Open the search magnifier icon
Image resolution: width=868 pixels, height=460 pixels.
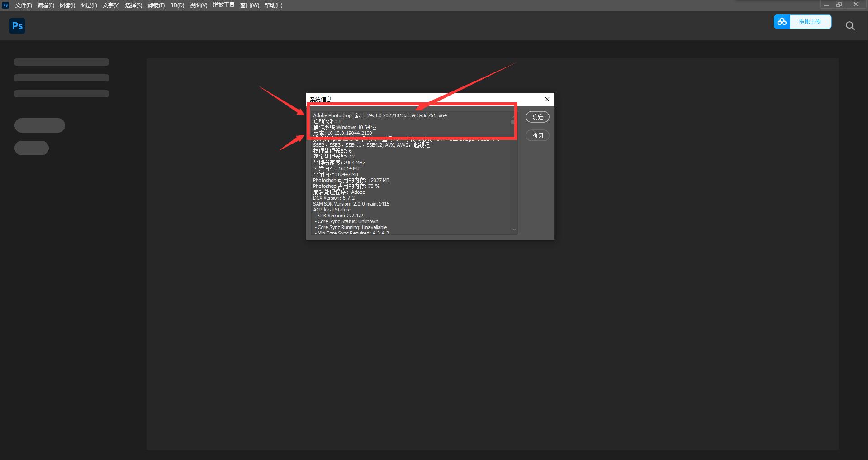[x=850, y=26]
